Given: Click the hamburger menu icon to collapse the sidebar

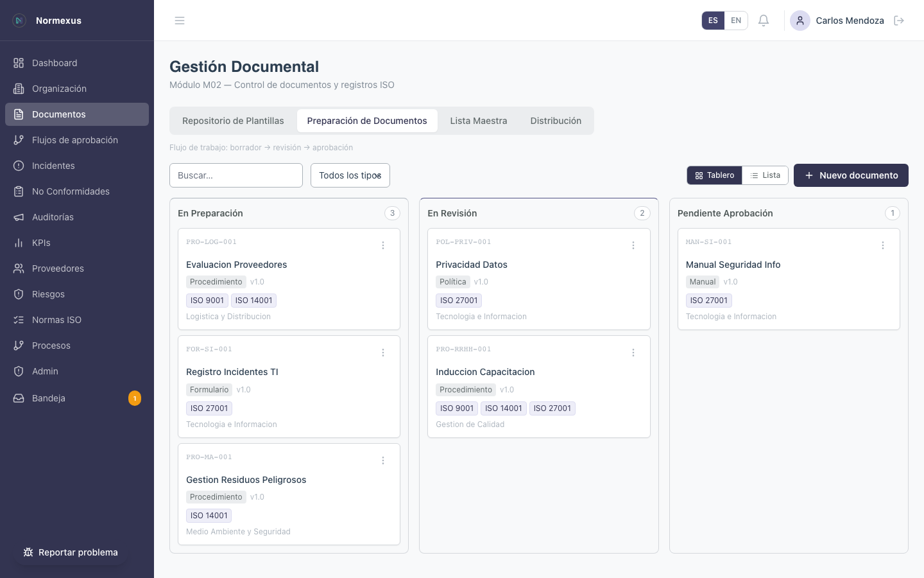Looking at the screenshot, I should [x=180, y=21].
